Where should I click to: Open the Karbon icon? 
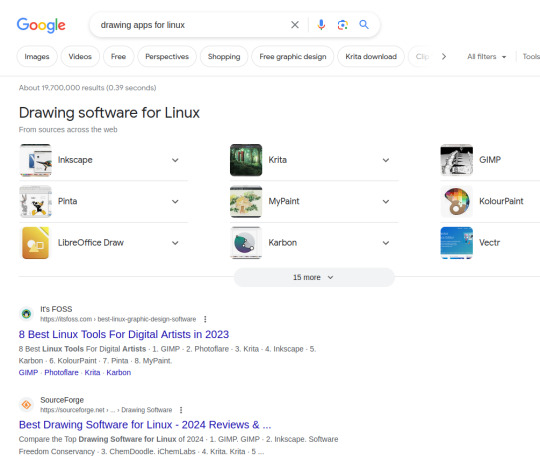(x=246, y=243)
